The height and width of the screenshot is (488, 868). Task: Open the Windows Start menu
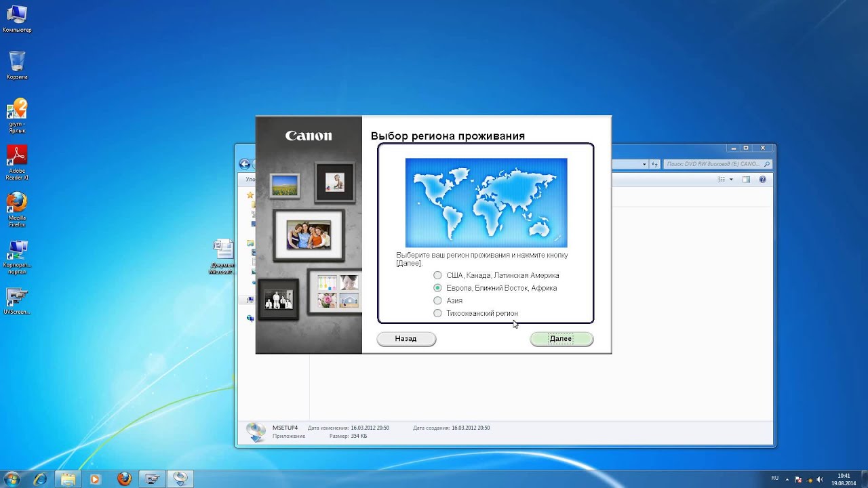tap(12, 479)
